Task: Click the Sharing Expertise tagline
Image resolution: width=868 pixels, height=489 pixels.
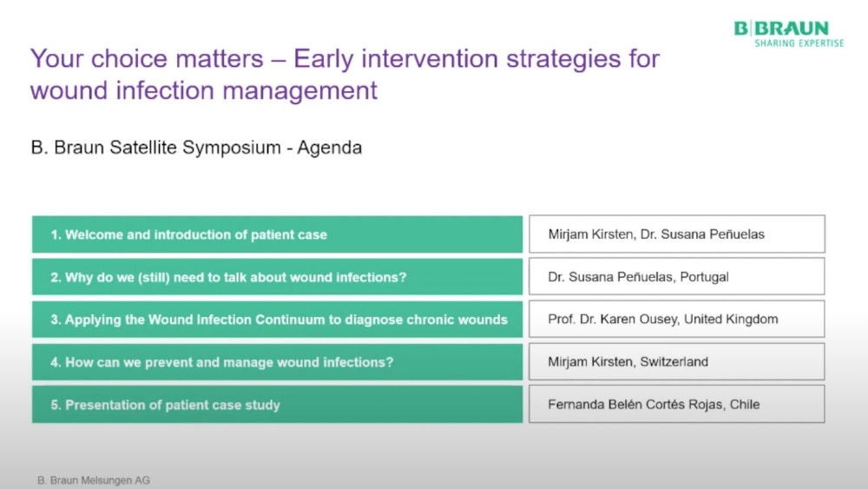Action: click(799, 43)
